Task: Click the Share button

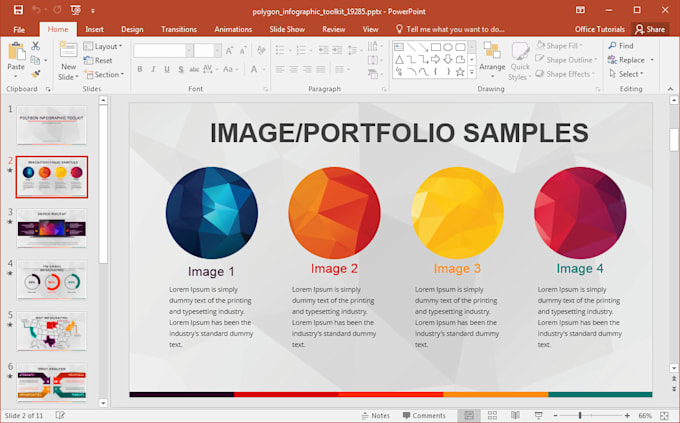Action: (650, 30)
